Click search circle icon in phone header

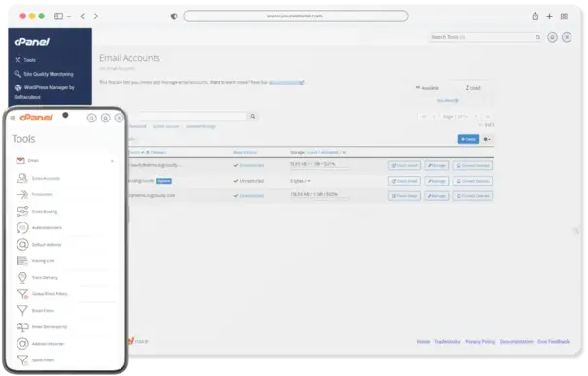pyautogui.click(x=92, y=119)
